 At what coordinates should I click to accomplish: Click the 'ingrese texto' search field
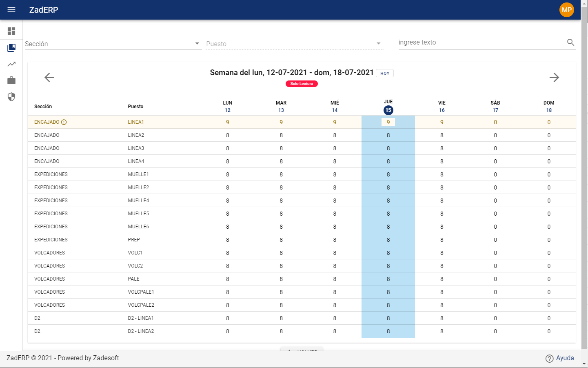[481, 42]
